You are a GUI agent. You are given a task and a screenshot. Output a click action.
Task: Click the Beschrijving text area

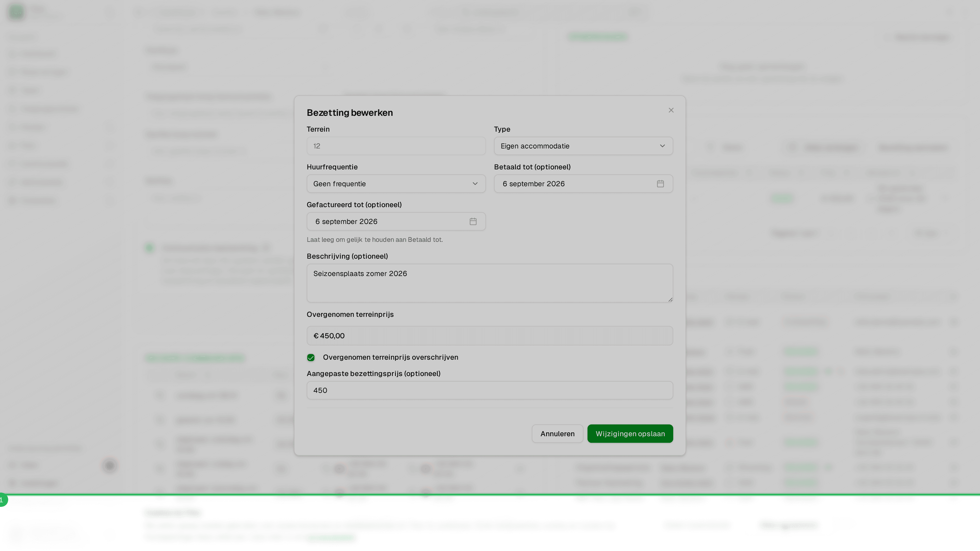click(490, 283)
